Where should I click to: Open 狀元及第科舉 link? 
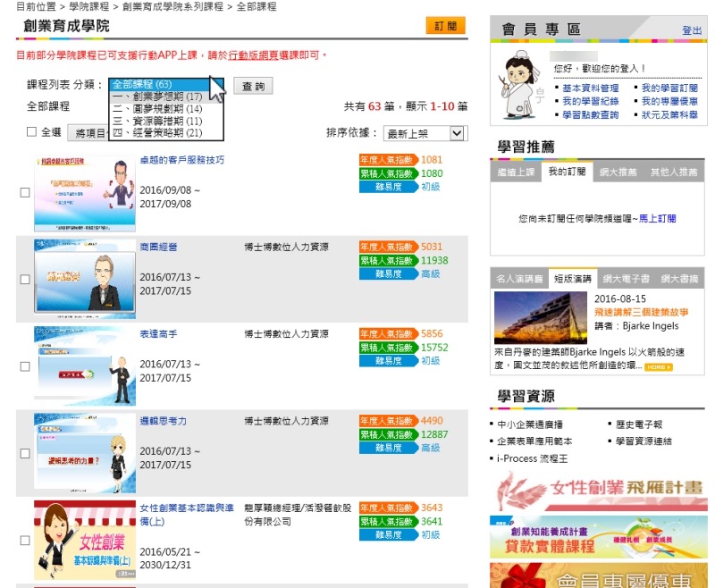pyautogui.click(x=669, y=115)
